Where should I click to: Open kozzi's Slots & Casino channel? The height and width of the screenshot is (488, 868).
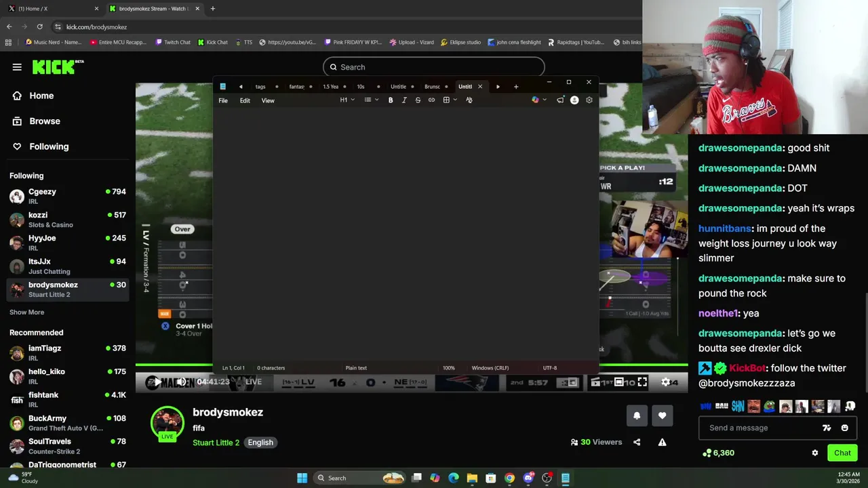[68, 220]
